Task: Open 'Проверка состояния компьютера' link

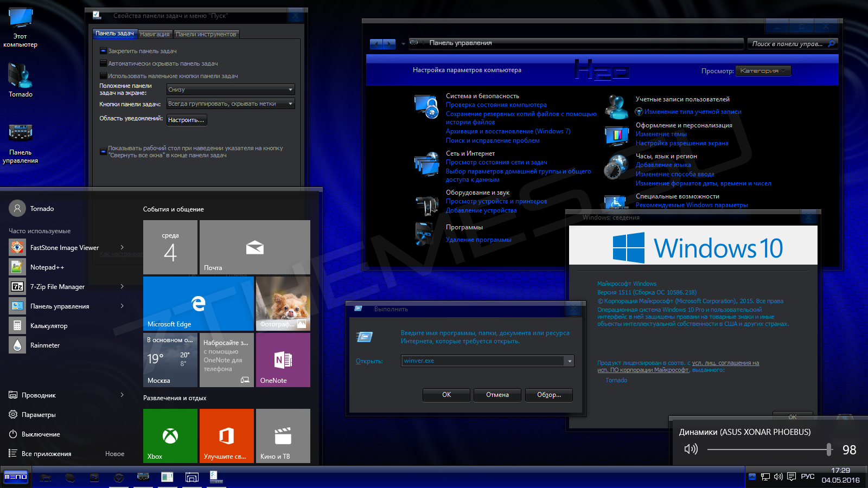Action: [x=496, y=105]
